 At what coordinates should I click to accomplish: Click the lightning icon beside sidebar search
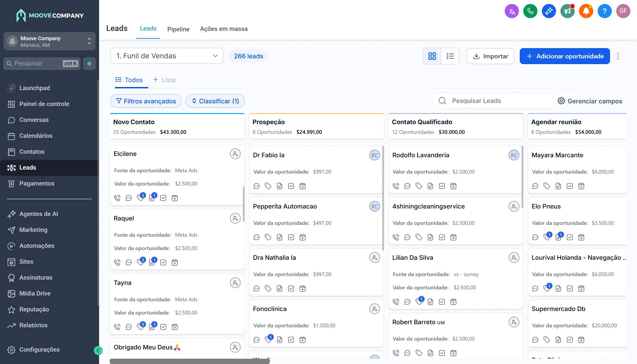coord(89,63)
